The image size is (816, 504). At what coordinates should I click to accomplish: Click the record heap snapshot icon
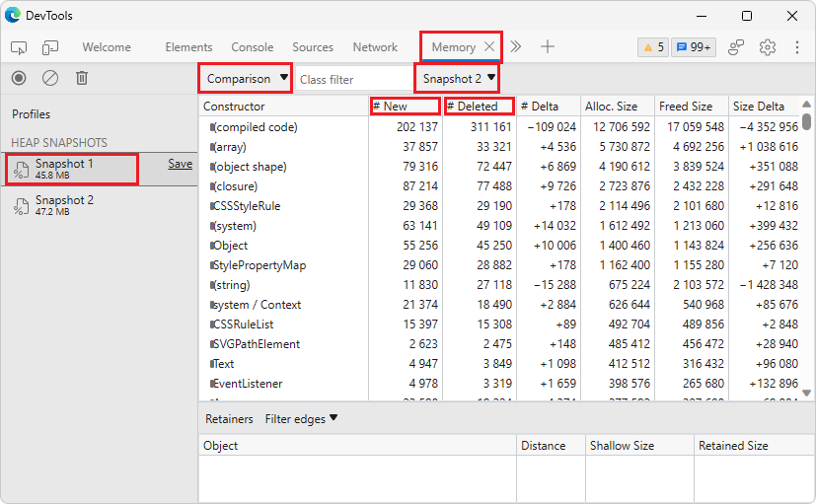[x=19, y=78]
